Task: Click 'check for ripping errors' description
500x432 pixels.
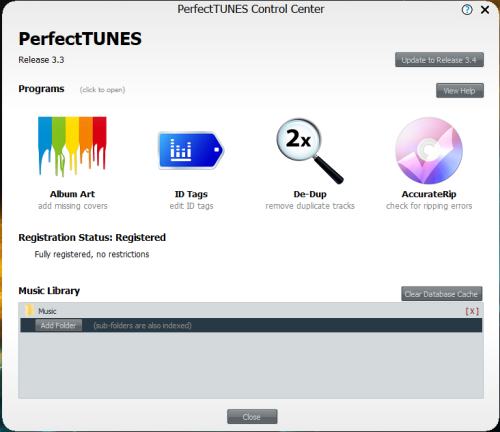Action: pos(429,206)
